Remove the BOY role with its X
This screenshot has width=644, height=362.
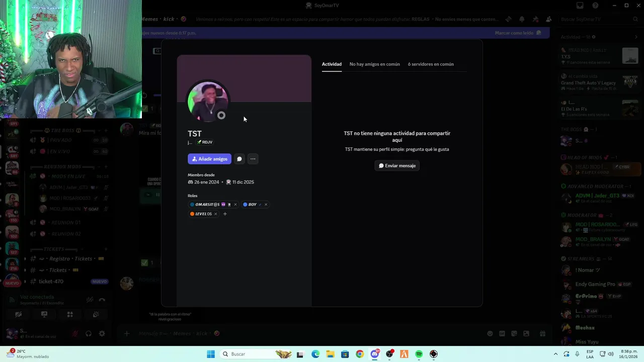tap(266, 205)
